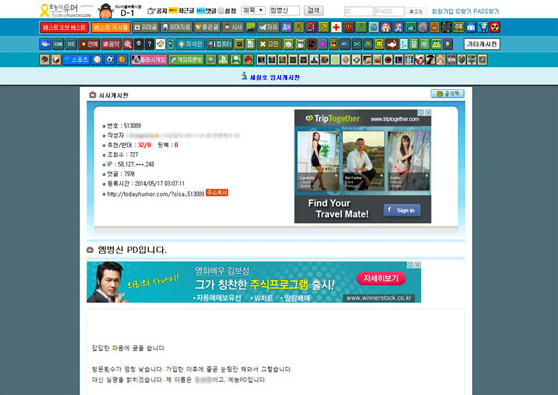Viewport: 558px width, 395px height.
Task: Expand the 제목 search type dropdown
Action: tap(253, 10)
